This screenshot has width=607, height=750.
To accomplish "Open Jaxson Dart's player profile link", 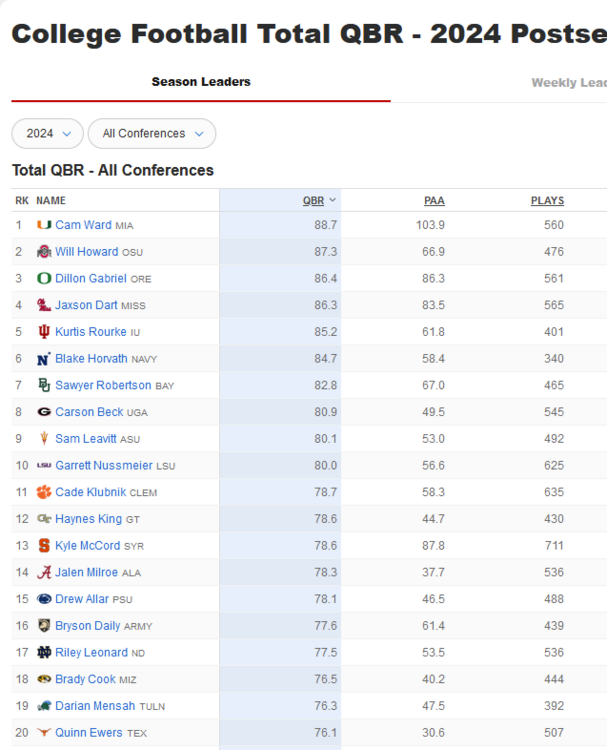I will 86,305.
